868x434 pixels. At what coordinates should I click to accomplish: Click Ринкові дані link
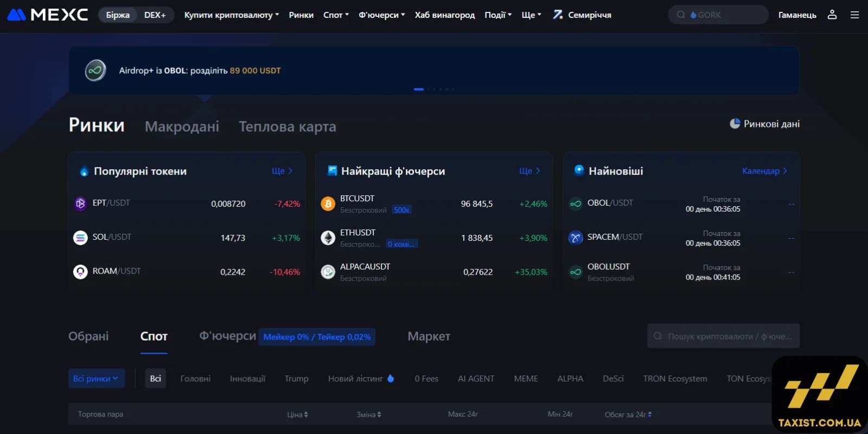771,124
